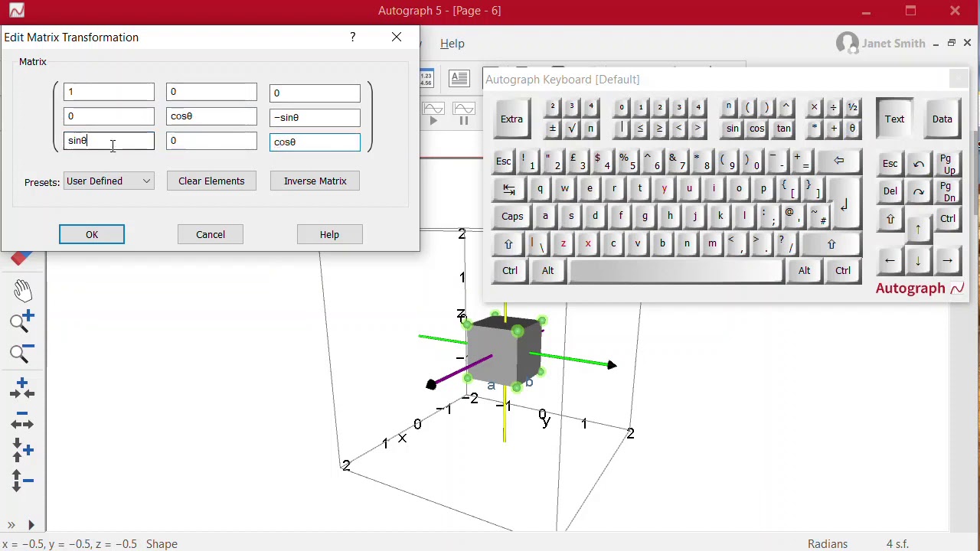Click the Radians status bar entry
This screenshot has width=980, height=551.
click(828, 544)
